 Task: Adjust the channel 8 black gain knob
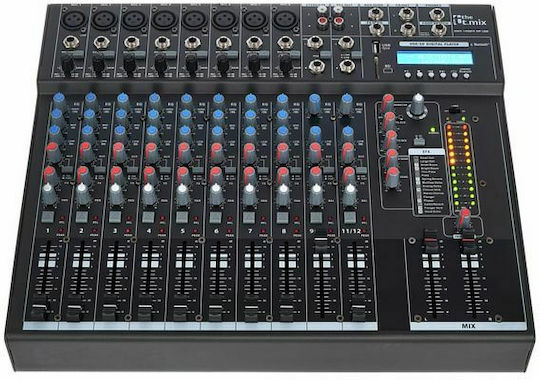[285, 63]
